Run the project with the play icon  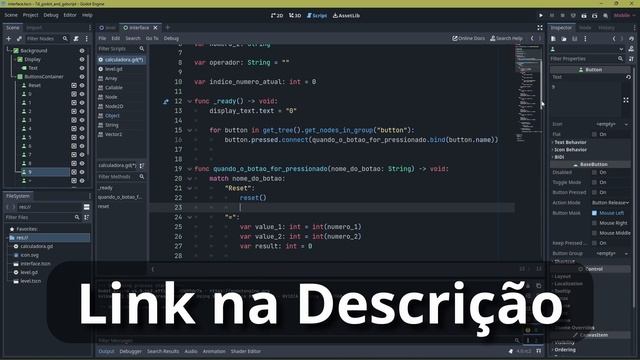point(541,16)
